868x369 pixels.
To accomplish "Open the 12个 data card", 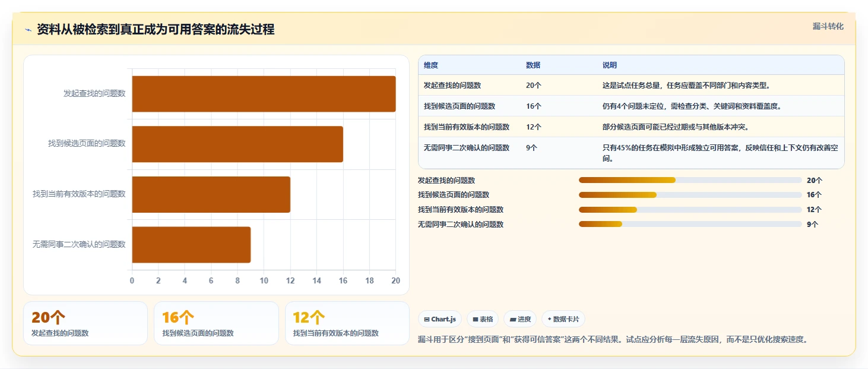I will [347, 323].
